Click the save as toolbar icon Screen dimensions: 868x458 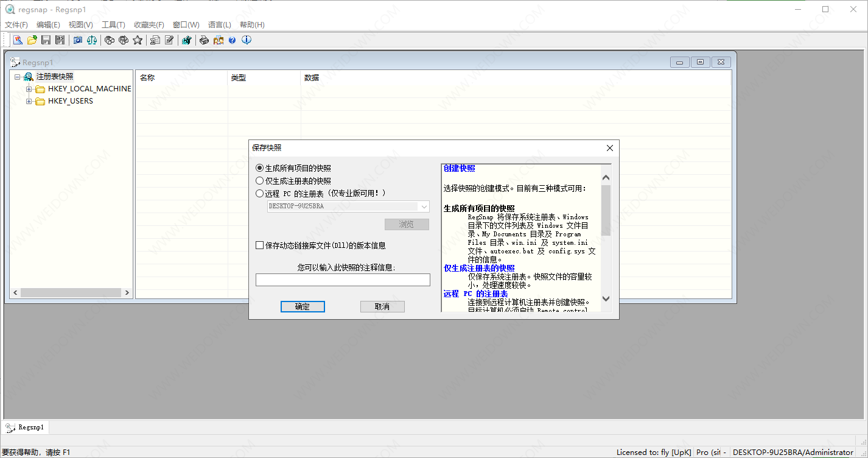60,40
